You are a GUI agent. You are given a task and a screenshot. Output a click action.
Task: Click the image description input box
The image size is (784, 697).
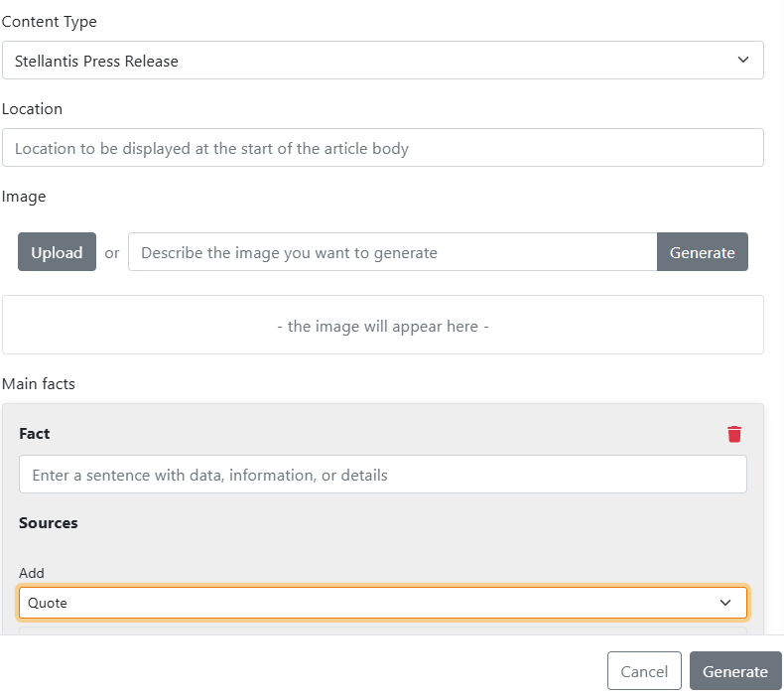point(392,252)
